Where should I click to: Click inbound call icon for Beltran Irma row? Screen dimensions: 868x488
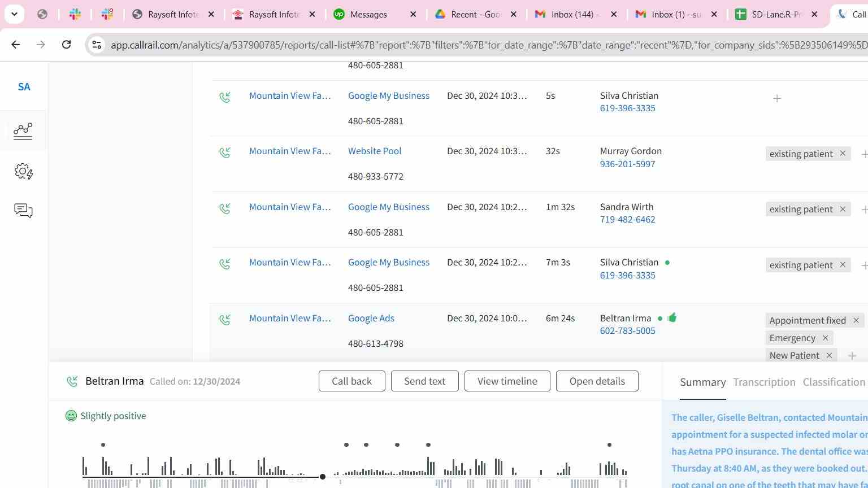click(x=225, y=320)
